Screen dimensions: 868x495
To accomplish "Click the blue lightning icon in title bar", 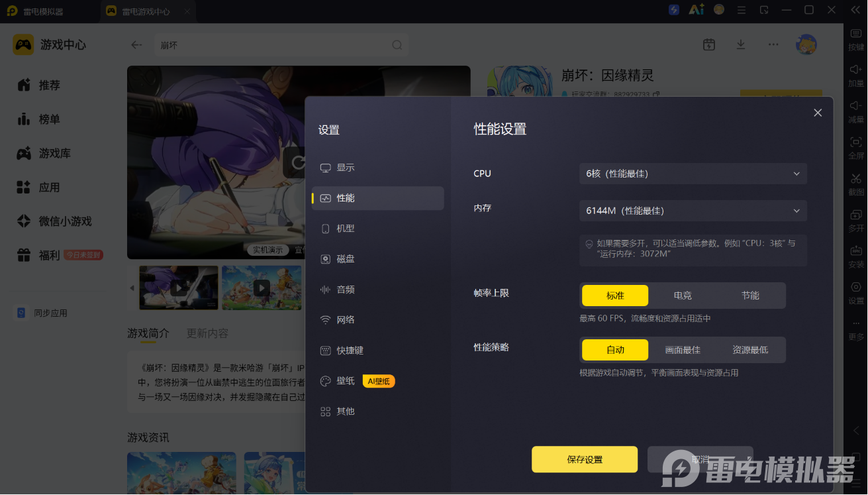I will pyautogui.click(x=674, y=10).
